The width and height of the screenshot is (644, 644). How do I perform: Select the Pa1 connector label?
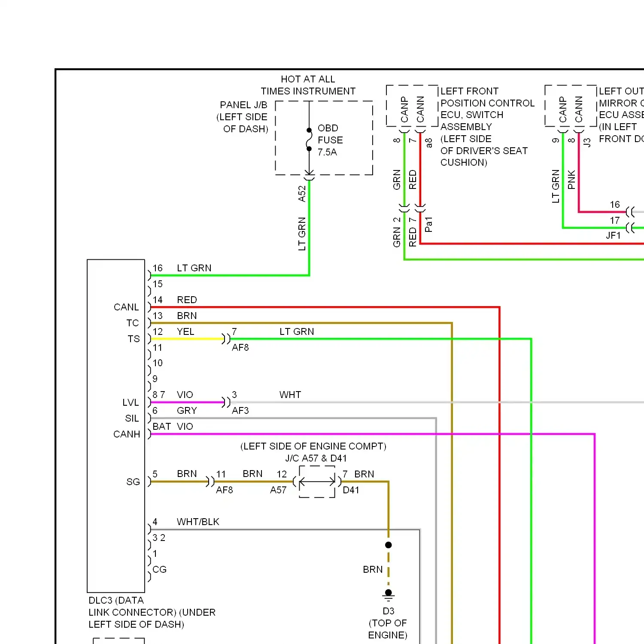428,225
